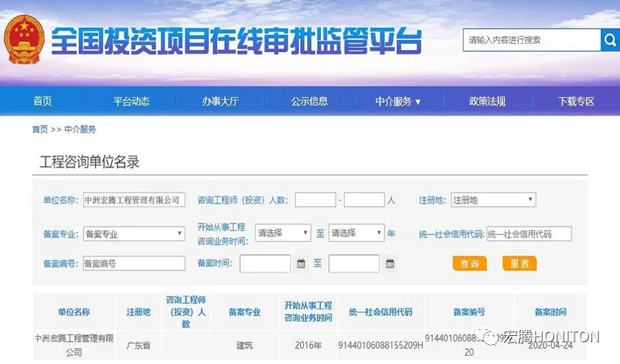Open the 中介服务 navigation menu
The width and height of the screenshot is (620, 364).
[398, 101]
